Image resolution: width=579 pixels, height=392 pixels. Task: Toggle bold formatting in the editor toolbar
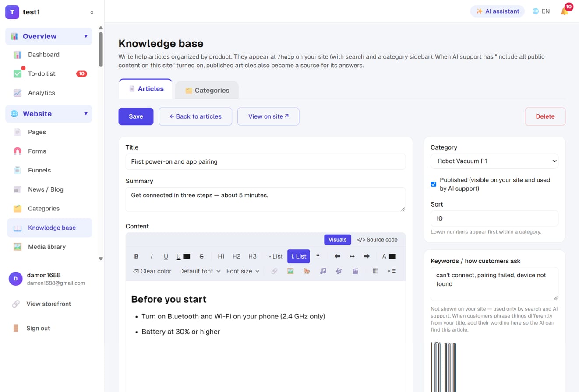point(136,256)
